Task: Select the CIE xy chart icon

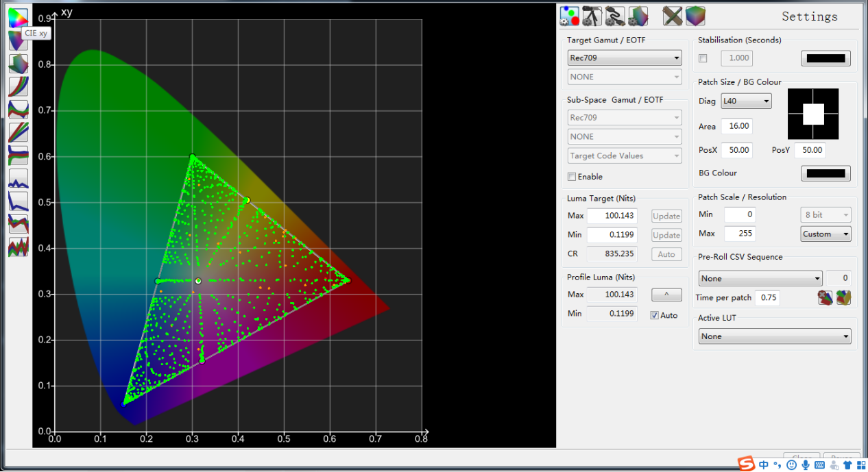Action: (x=19, y=18)
